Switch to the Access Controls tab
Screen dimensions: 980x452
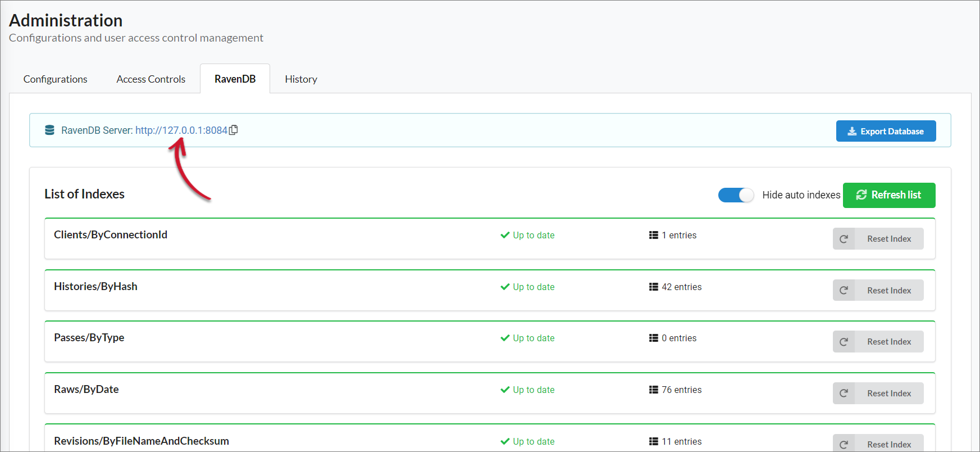[151, 79]
